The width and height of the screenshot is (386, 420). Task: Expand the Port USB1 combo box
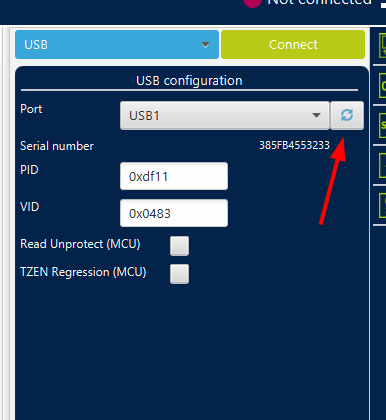pyautogui.click(x=225, y=116)
